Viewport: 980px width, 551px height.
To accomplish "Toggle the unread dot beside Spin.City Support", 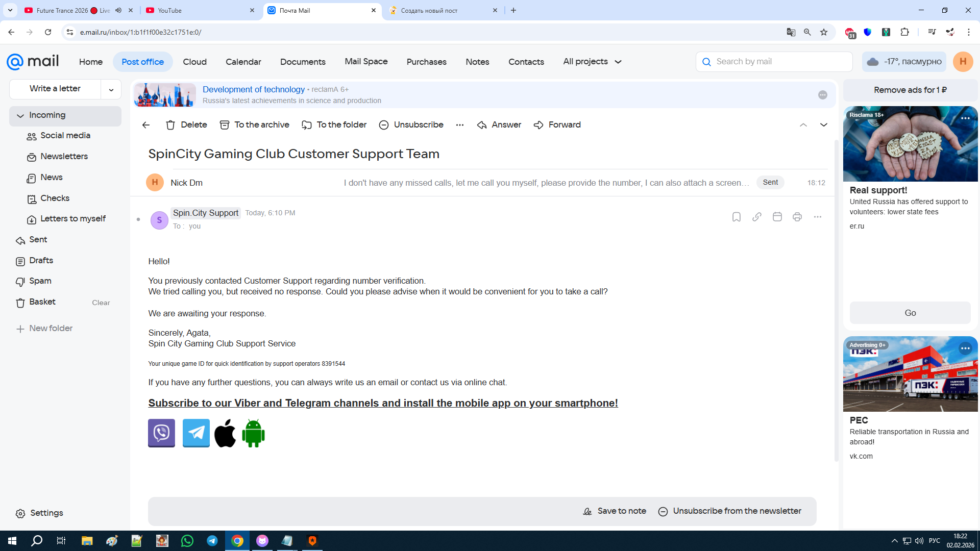I will (138, 219).
